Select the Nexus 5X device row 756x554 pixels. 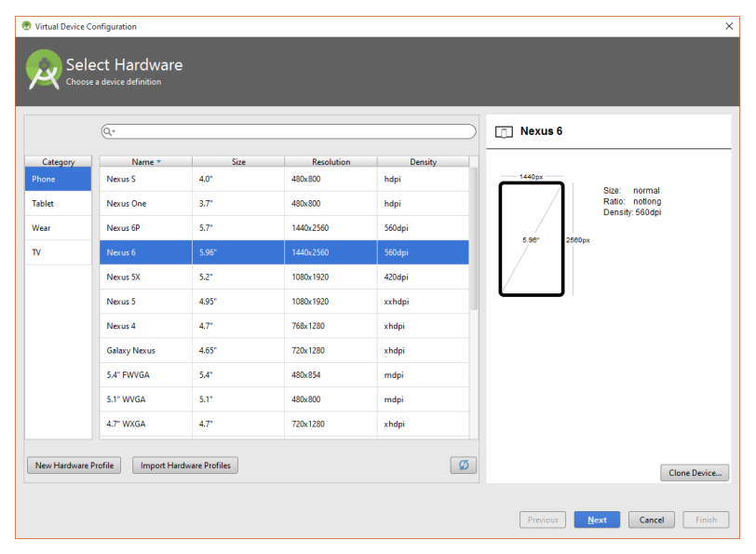[284, 277]
